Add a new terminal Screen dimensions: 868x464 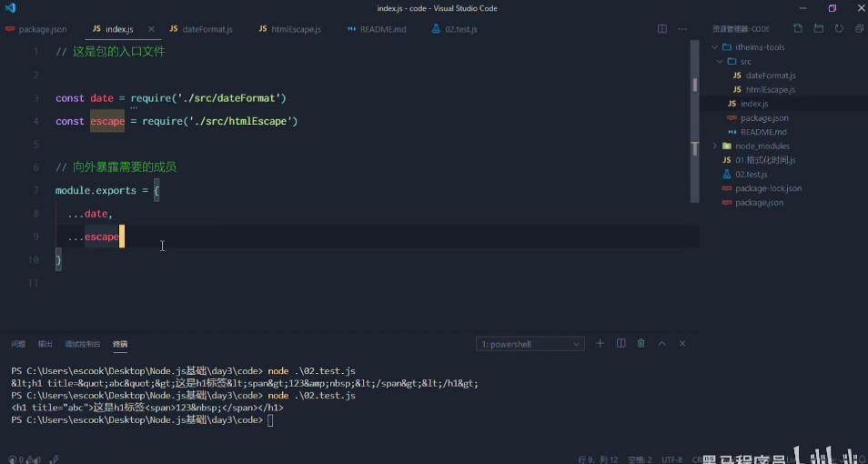pos(600,344)
